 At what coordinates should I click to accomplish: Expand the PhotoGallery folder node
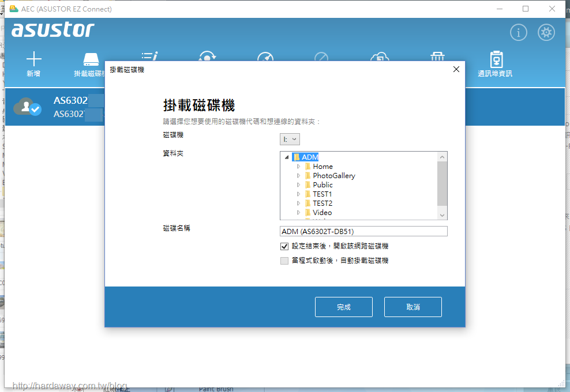coord(298,175)
